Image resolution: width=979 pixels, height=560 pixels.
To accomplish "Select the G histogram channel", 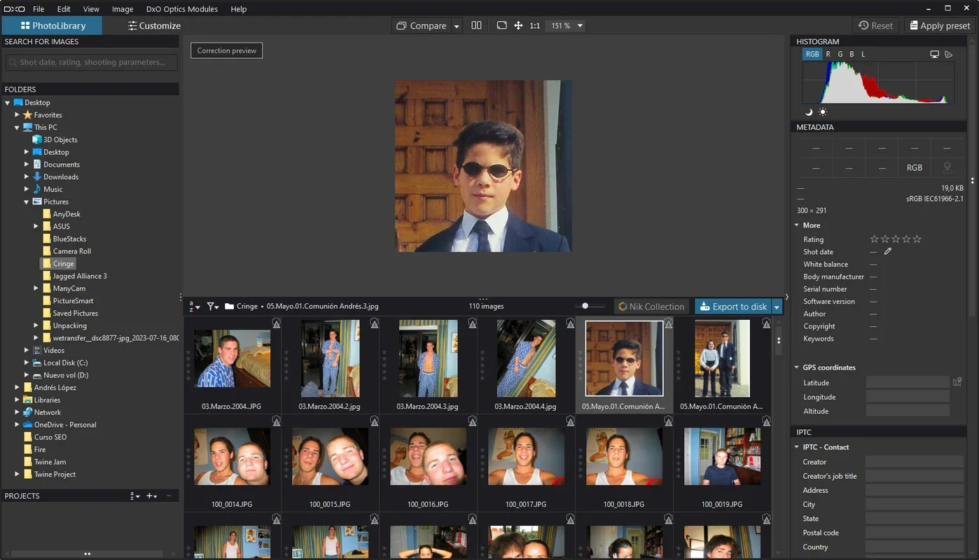I will (x=840, y=54).
